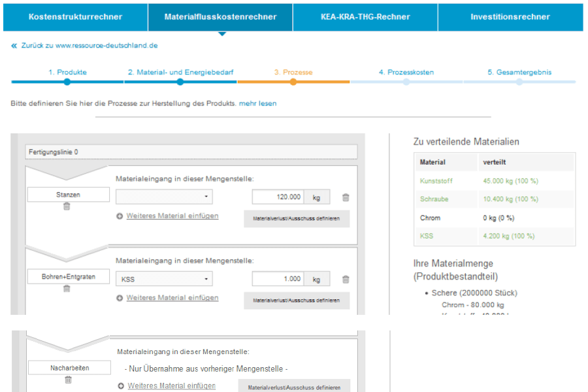Open the KEA-KRA-THG-Rechner tab
Viewport: 588px width, 392px height.
(365, 16)
